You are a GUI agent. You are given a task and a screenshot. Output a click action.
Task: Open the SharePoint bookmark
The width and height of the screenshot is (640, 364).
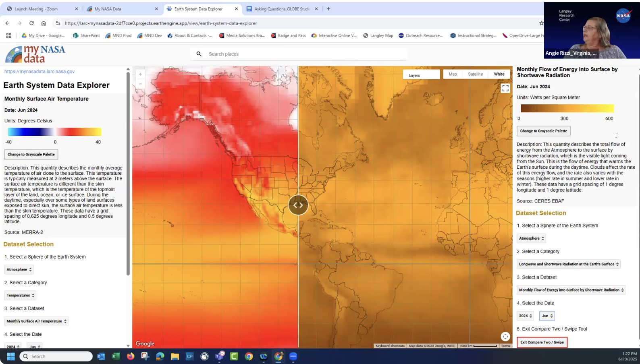coord(86,35)
